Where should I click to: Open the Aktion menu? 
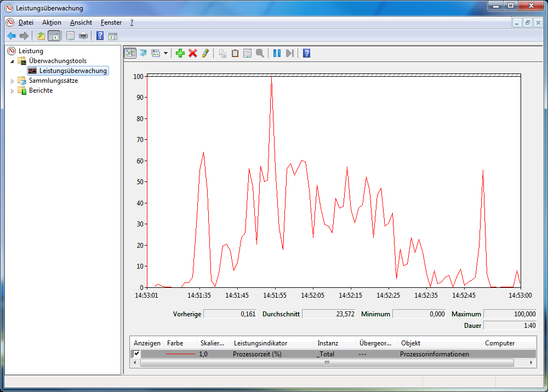(52, 22)
